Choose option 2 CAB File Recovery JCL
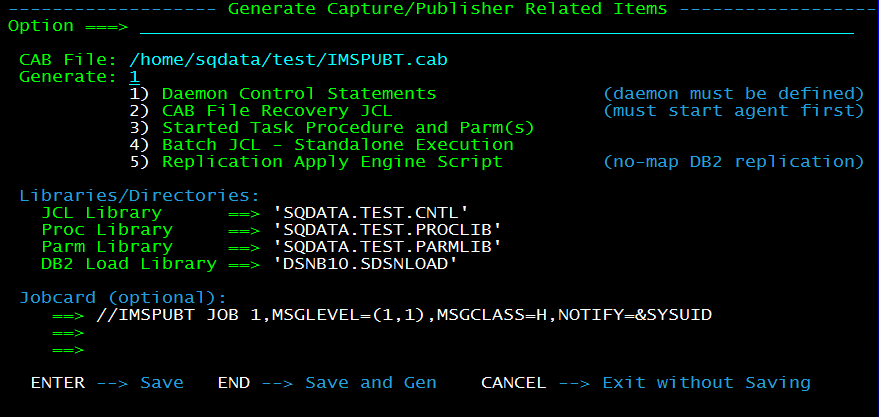Screen dimensions: 879x417 261,110
